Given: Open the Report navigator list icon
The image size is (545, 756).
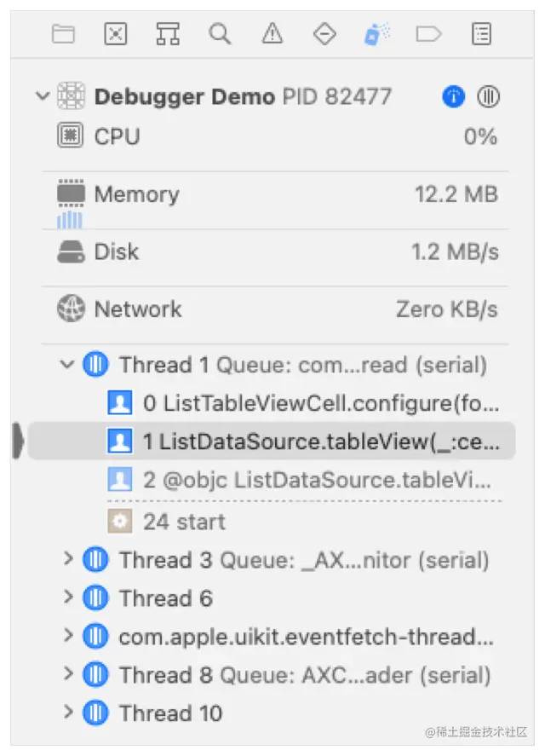Looking at the screenshot, I should [x=482, y=34].
